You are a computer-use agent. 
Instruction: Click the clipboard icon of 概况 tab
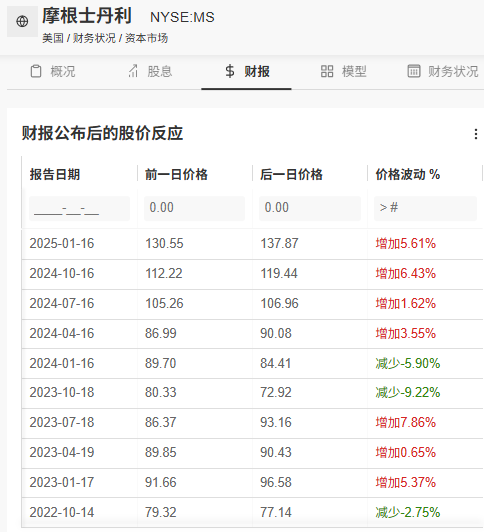[36, 72]
